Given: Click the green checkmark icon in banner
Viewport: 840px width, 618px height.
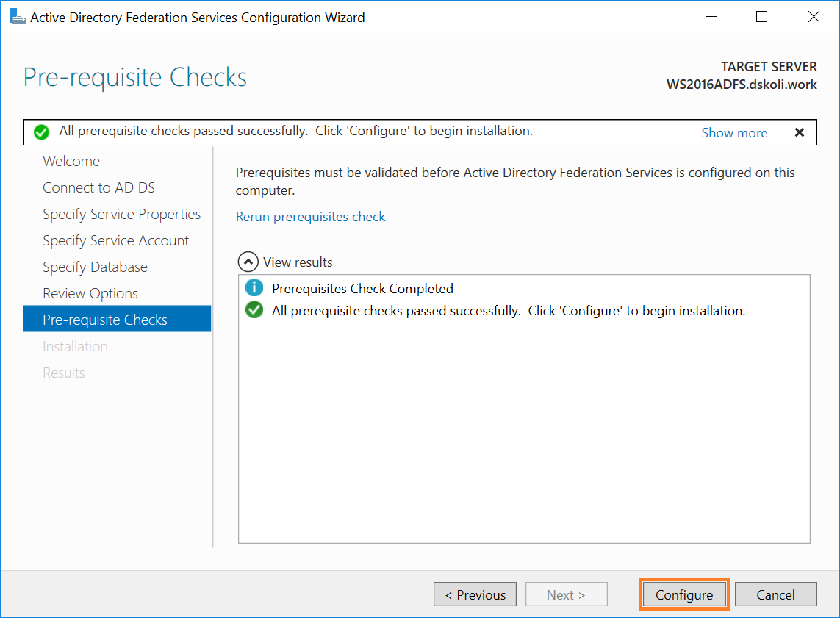Looking at the screenshot, I should (41, 132).
